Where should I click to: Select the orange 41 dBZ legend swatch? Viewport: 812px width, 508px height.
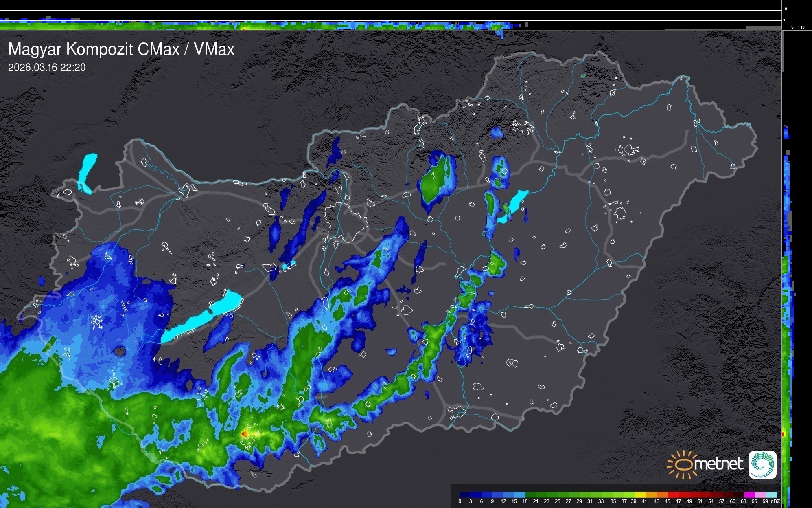tap(651, 495)
